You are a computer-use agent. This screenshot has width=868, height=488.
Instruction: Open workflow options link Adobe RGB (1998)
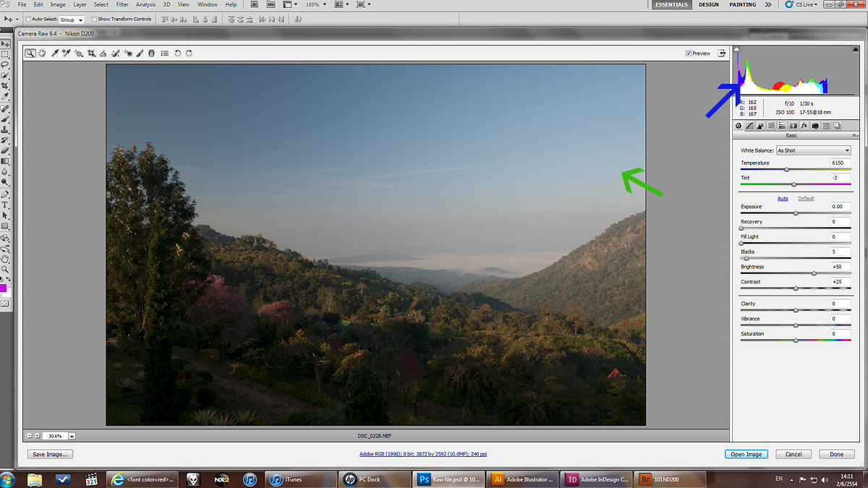pos(424,454)
